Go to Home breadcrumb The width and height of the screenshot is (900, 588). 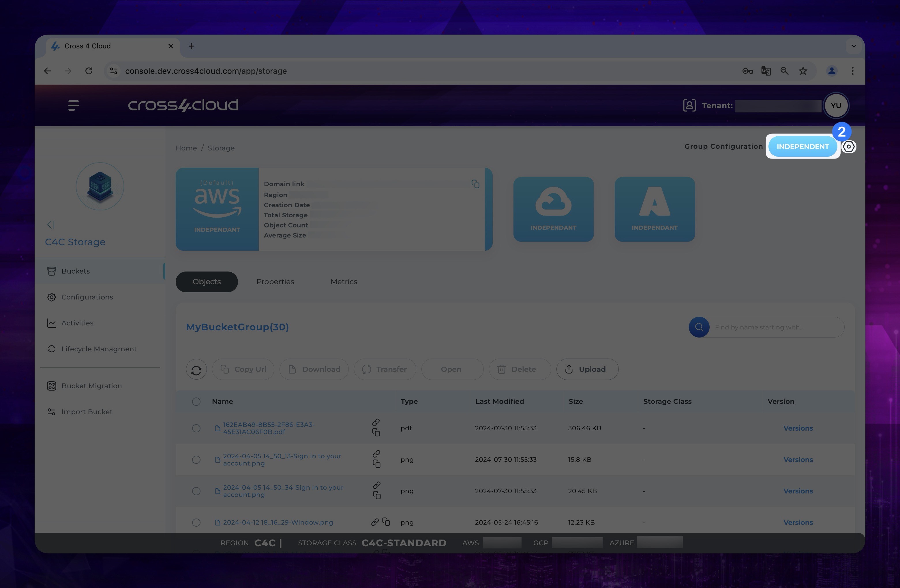click(x=186, y=148)
